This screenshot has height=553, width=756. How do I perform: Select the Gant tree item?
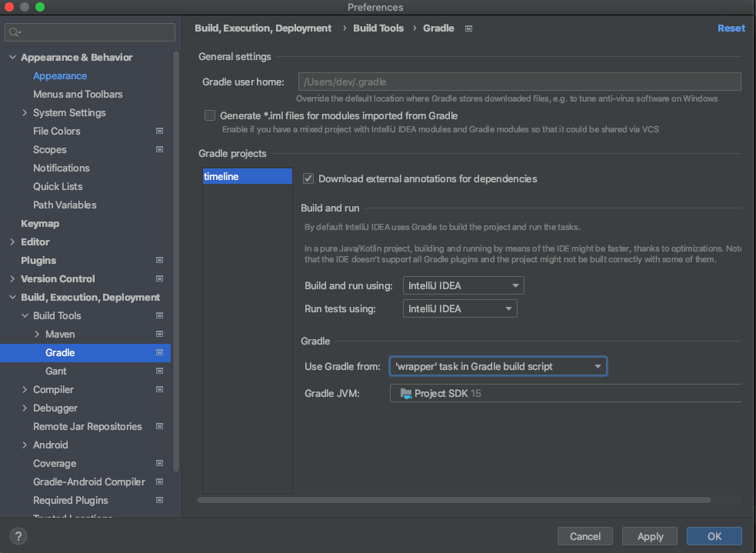point(56,371)
